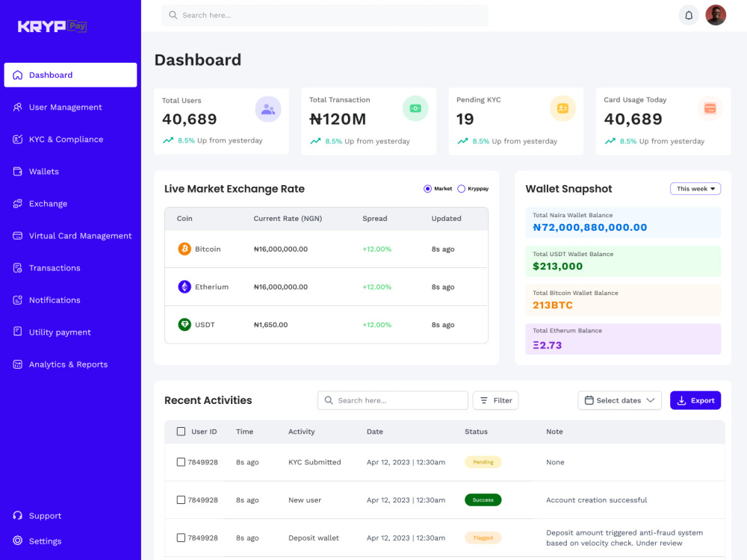Click the Bitcoin coin icon
The width and height of the screenshot is (747, 560).
185,249
